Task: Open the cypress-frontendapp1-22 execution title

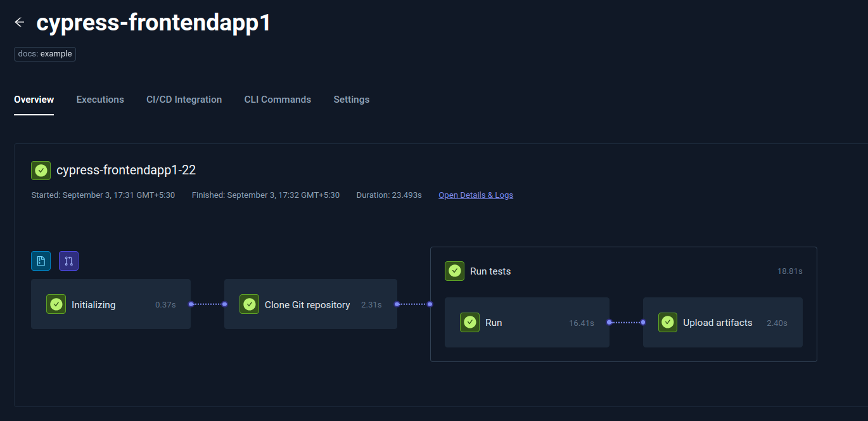Action: click(126, 170)
